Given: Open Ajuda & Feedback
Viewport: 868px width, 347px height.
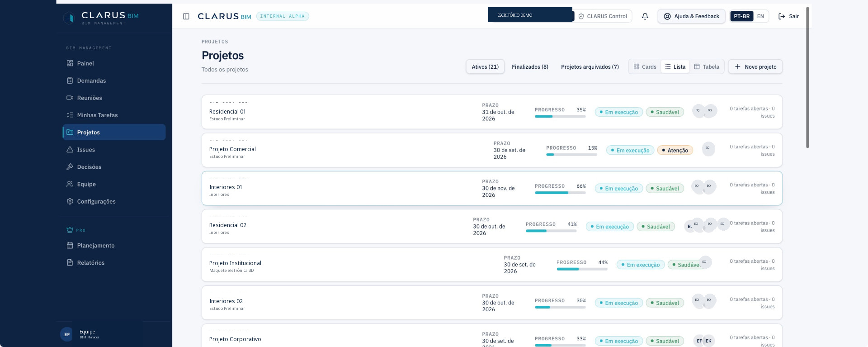Looking at the screenshot, I should 691,16.
